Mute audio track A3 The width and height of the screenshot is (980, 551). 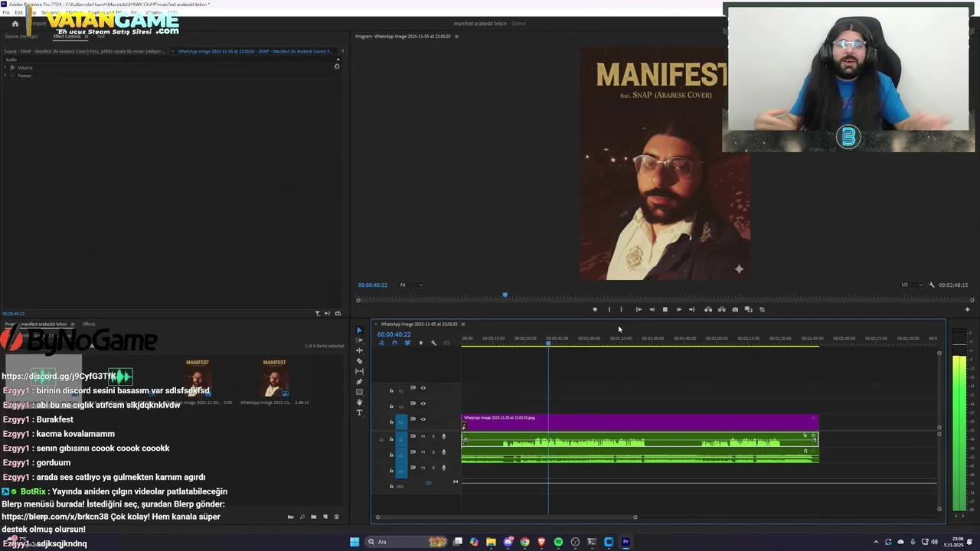click(423, 468)
